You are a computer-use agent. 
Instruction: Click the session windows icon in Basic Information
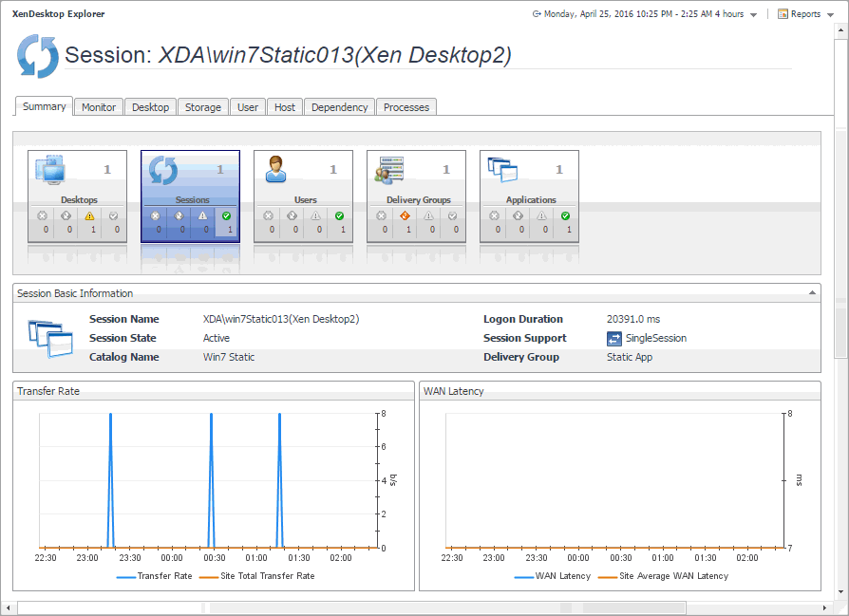[x=50, y=339]
